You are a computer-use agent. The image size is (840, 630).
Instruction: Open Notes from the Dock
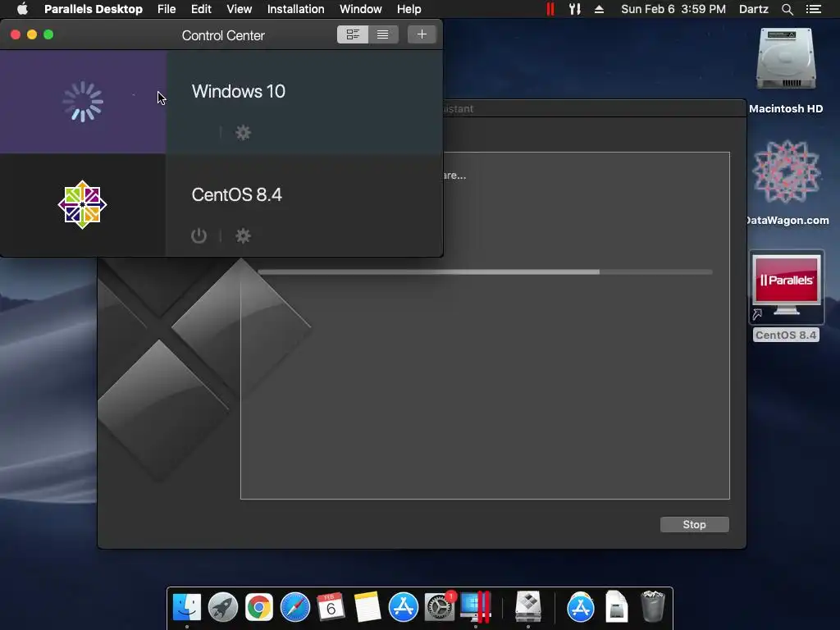(x=367, y=607)
